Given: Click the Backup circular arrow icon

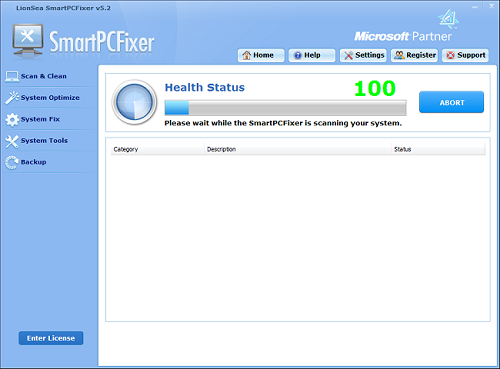Looking at the screenshot, I should [x=12, y=163].
